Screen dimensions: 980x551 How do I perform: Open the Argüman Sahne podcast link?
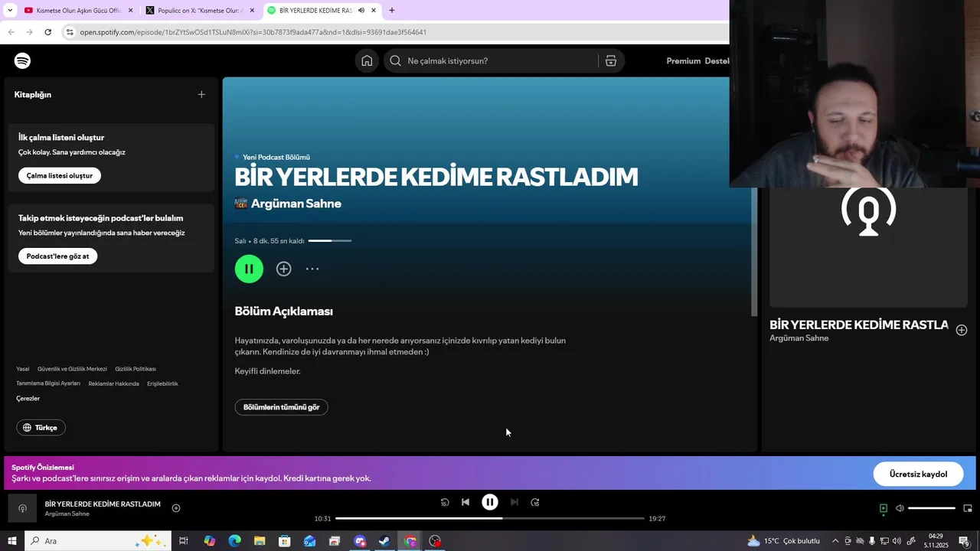(296, 204)
